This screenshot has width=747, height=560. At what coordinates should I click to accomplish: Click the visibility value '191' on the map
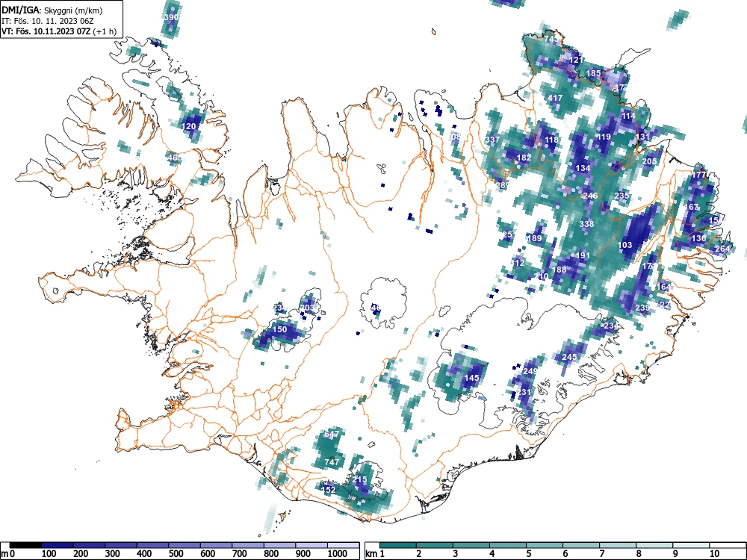coord(583,255)
